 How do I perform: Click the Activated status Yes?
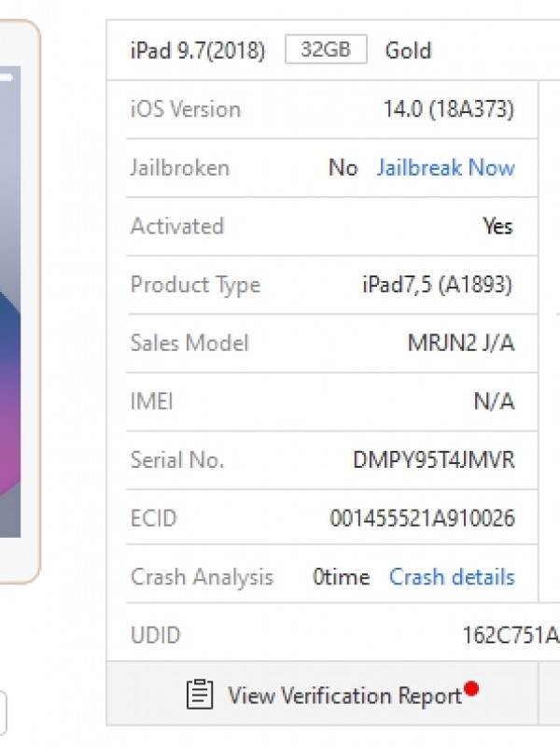click(x=497, y=226)
